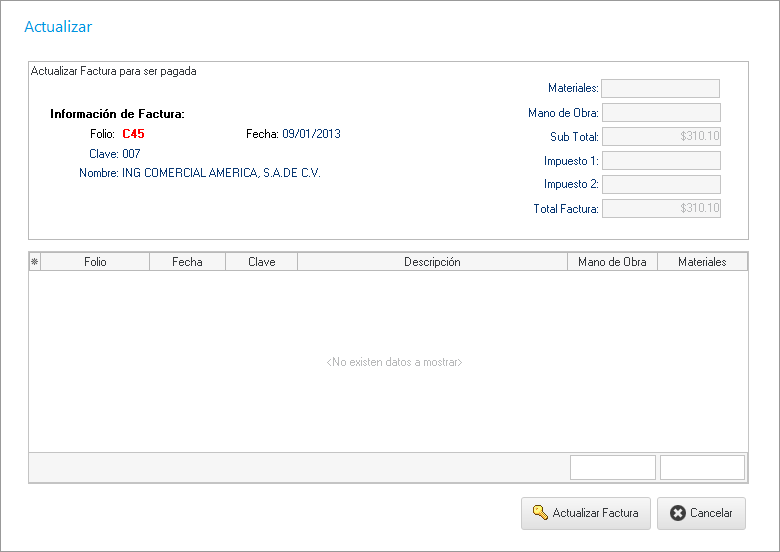This screenshot has height=552, width=780.
Task: Click the red folio number C45
Action: (134, 133)
